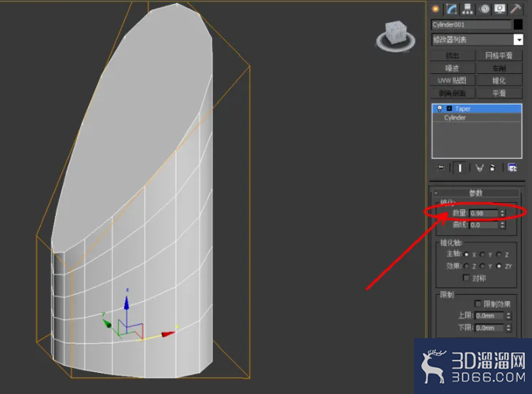Enable the 限制效果 limit effect checkbox
The width and height of the screenshot is (532, 394).
coord(478,304)
